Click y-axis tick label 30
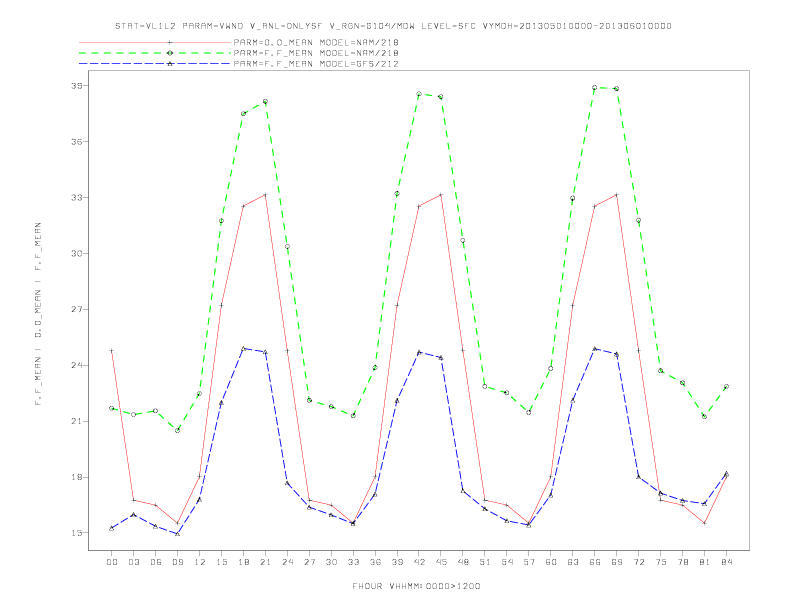 (x=76, y=253)
